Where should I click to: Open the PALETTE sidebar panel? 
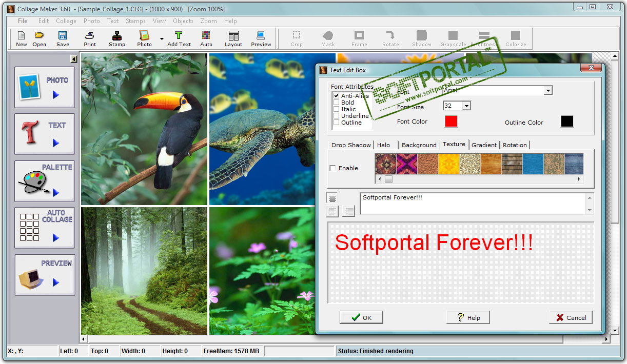click(45, 181)
